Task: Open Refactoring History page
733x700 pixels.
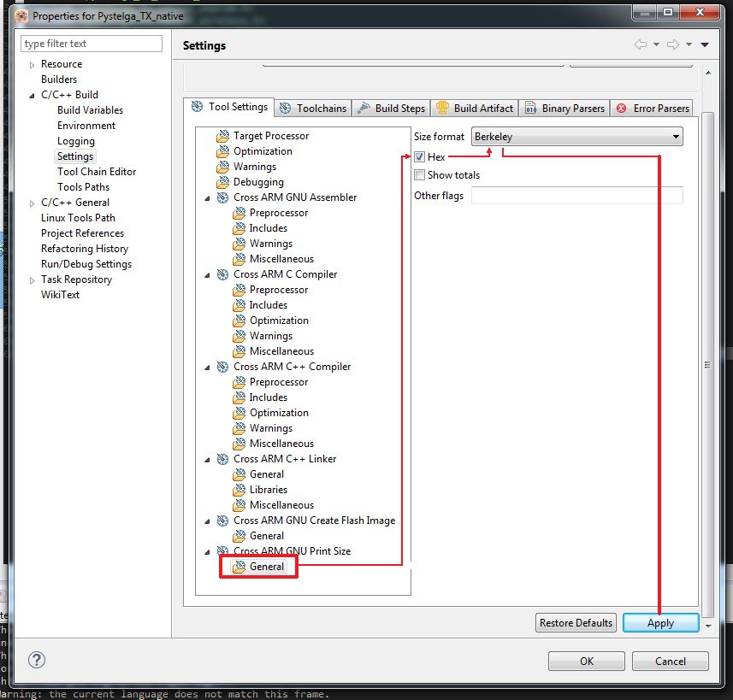Action: pos(85,249)
